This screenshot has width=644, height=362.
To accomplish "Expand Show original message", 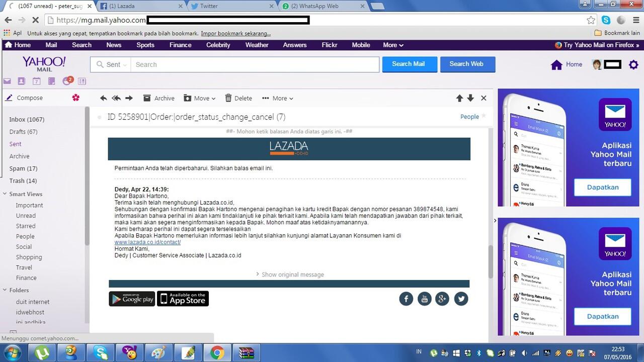I will pos(290,275).
